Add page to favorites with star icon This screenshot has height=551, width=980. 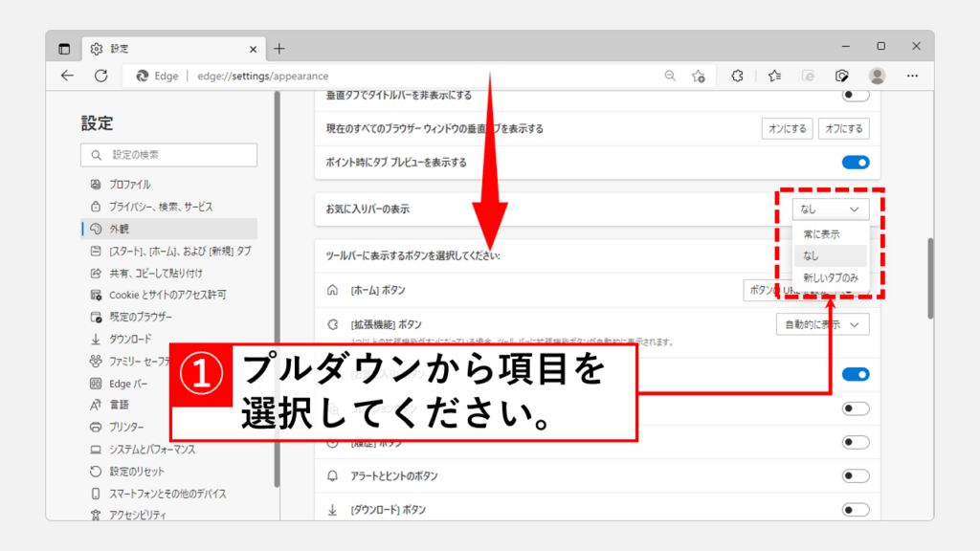(699, 77)
